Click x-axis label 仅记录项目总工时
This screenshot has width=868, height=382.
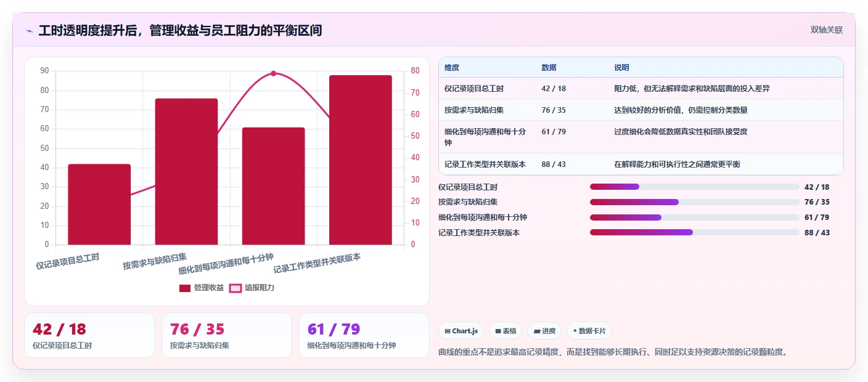tap(68, 261)
